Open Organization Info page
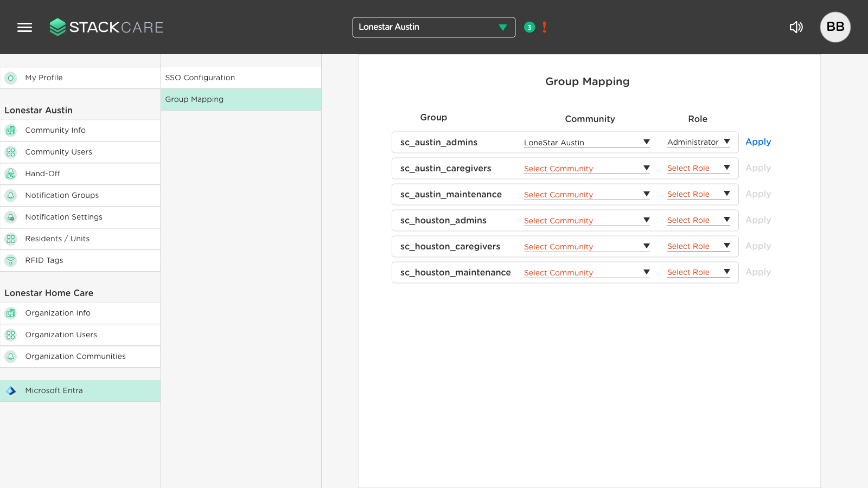868x488 pixels. click(x=80, y=313)
